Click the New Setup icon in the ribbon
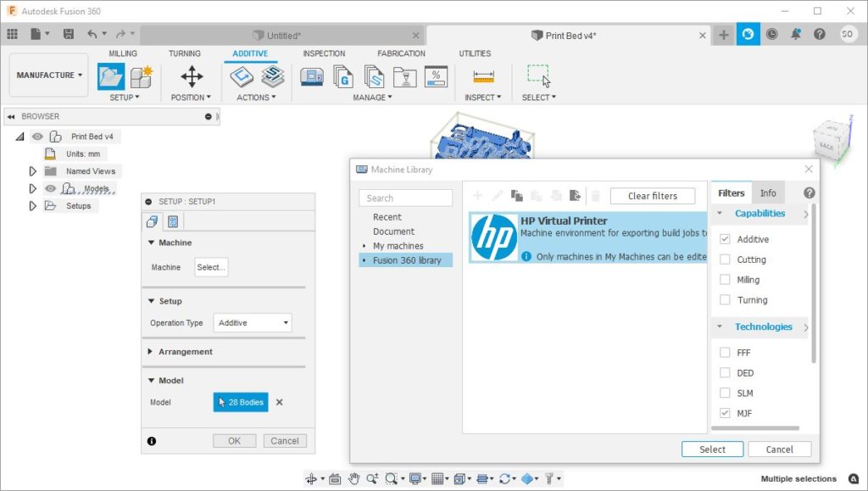The height and width of the screenshot is (491, 868). coord(111,77)
